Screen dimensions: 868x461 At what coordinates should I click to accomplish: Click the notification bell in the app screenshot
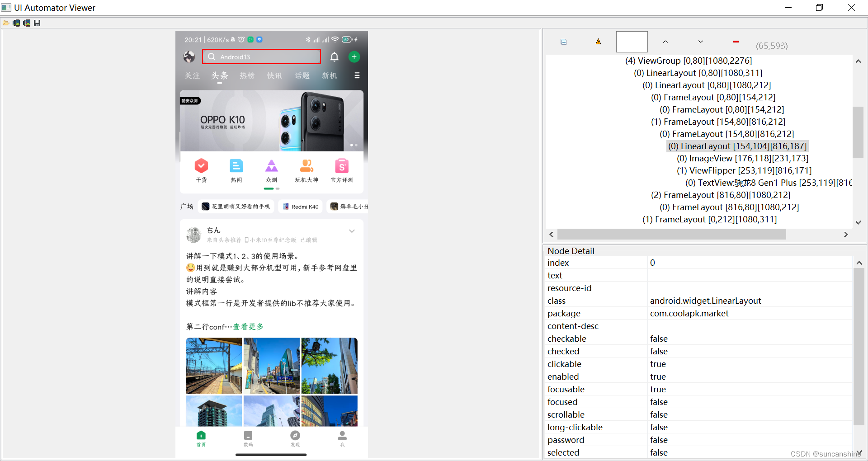click(x=335, y=56)
